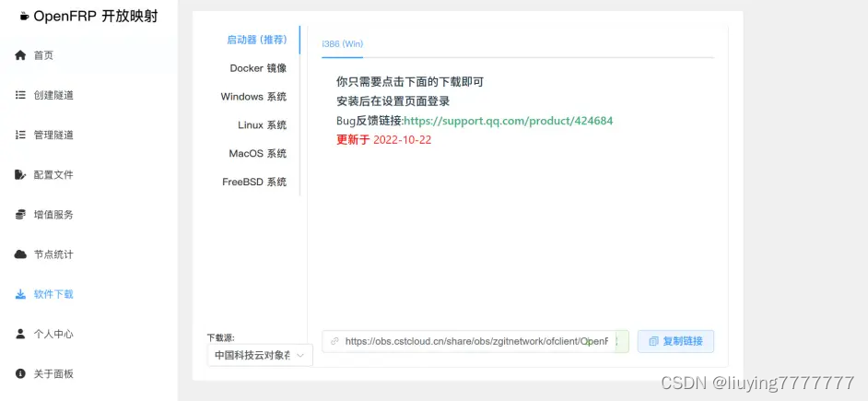
Task: Click the copy icon on 复制链接 button
Action: pyautogui.click(x=654, y=341)
